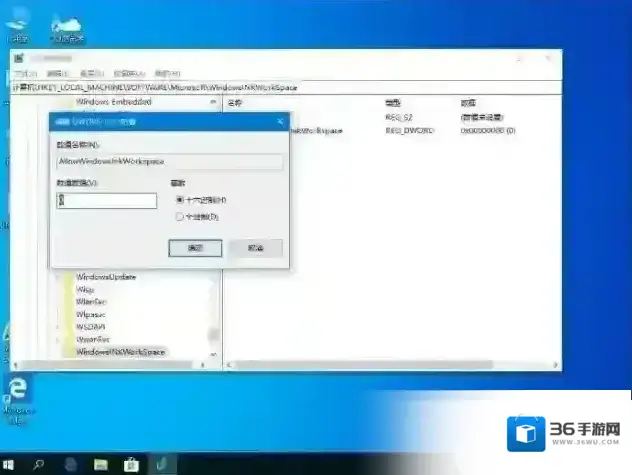Close the Edit DWORD dialog with X
Screen dimensions: 632x475
coord(280,121)
